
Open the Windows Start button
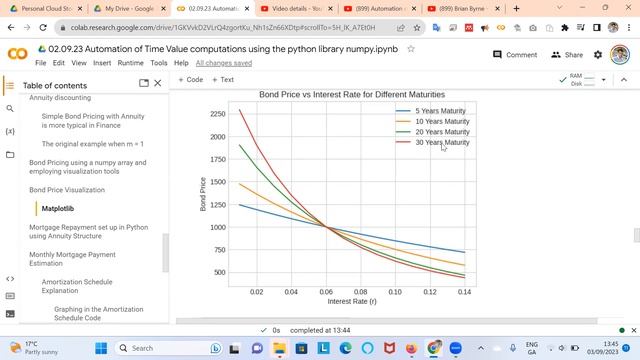point(101,348)
